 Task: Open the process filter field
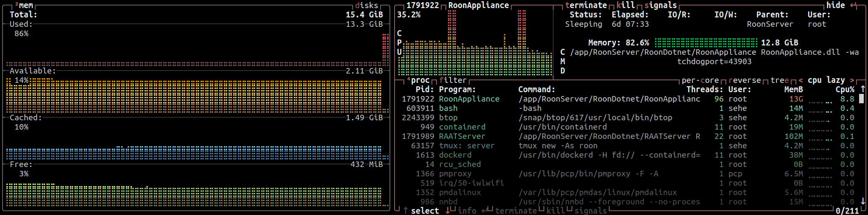click(453, 80)
